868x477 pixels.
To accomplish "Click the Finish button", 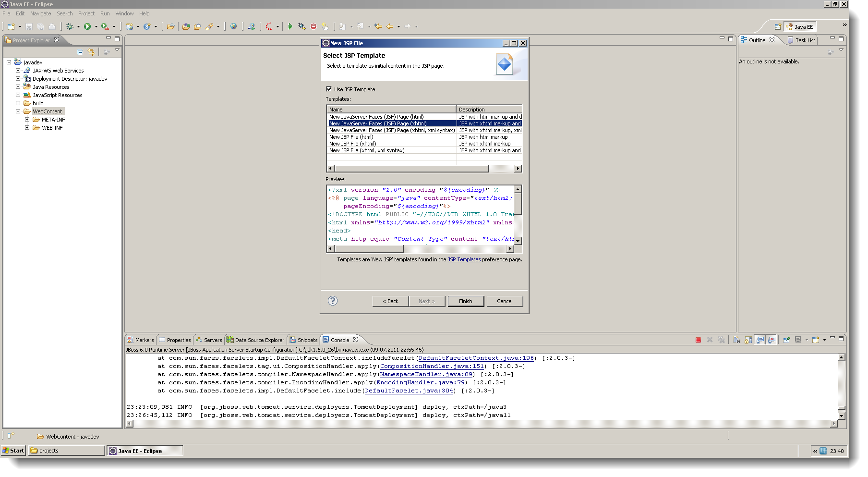I will pos(466,301).
